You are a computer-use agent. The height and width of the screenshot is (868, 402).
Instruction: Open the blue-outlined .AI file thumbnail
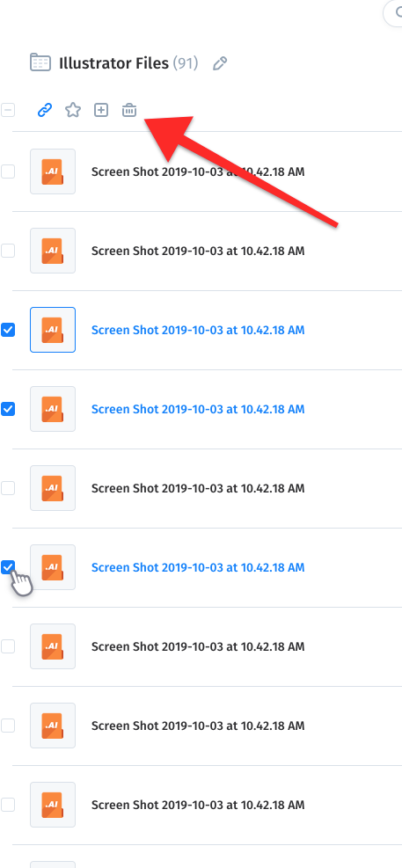pyautogui.click(x=53, y=330)
